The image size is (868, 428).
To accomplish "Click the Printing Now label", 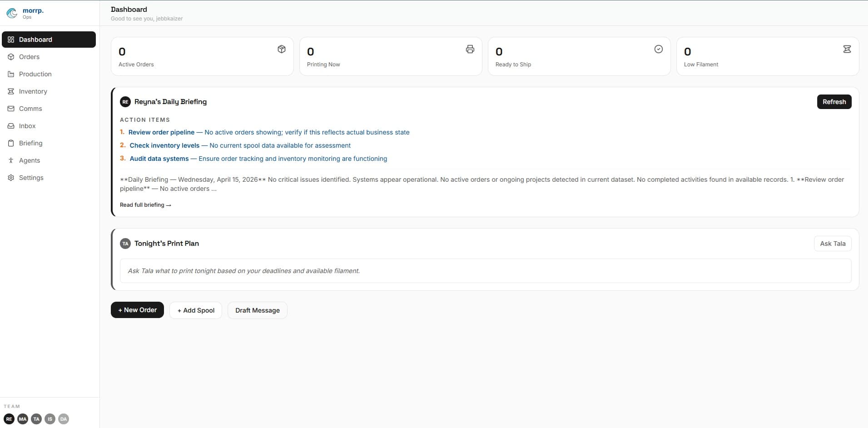I will pyautogui.click(x=323, y=65).
